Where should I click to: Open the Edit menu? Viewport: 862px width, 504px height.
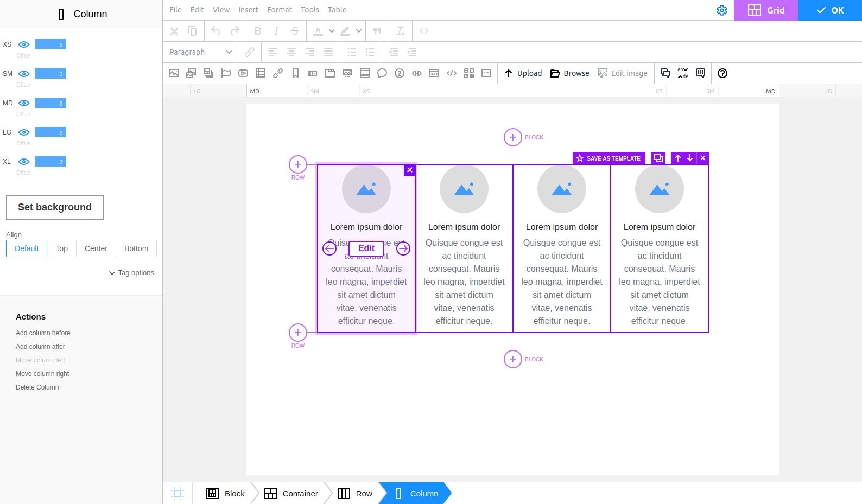tap(197, 10)
